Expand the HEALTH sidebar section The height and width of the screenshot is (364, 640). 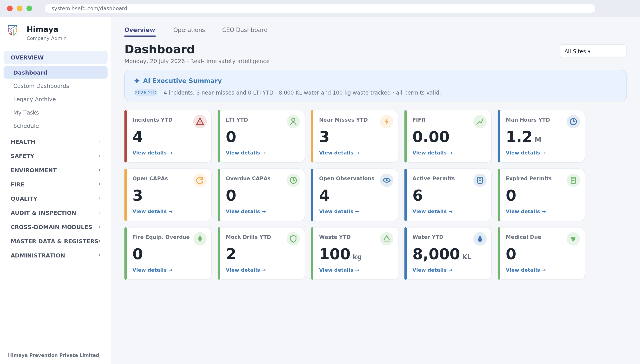click(x=55, y=142)
